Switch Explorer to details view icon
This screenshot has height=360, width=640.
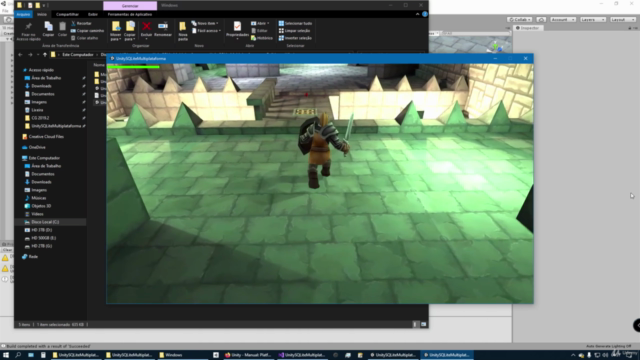[415, 324]
